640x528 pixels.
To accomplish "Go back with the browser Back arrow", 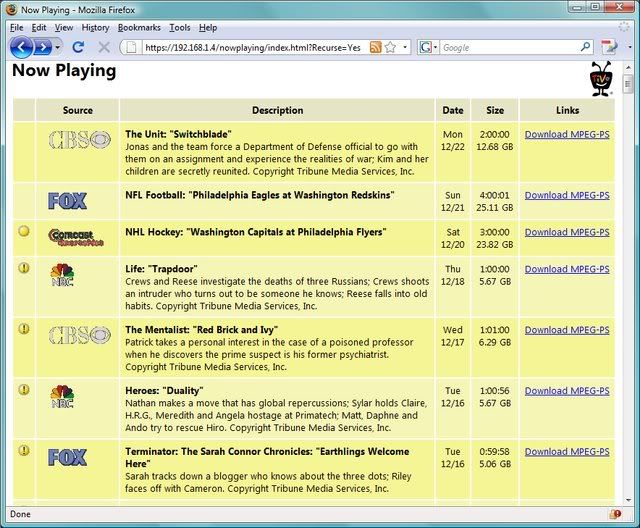I will 21,47.
